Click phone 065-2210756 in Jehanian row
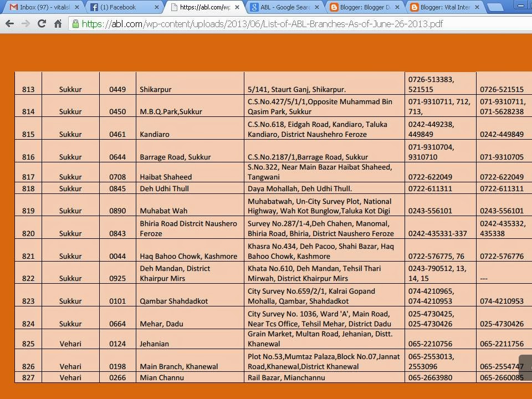 (x=430, y=344)
